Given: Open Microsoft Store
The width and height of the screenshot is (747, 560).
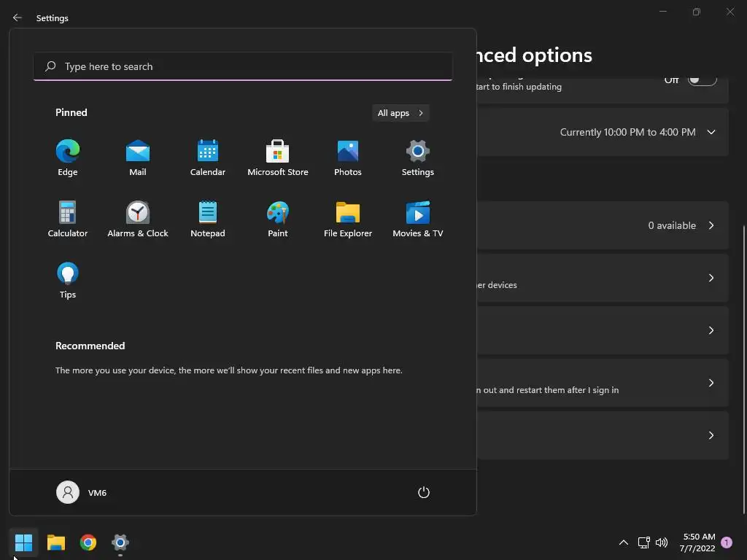Looking at the screenshot, I should point(278,158).
